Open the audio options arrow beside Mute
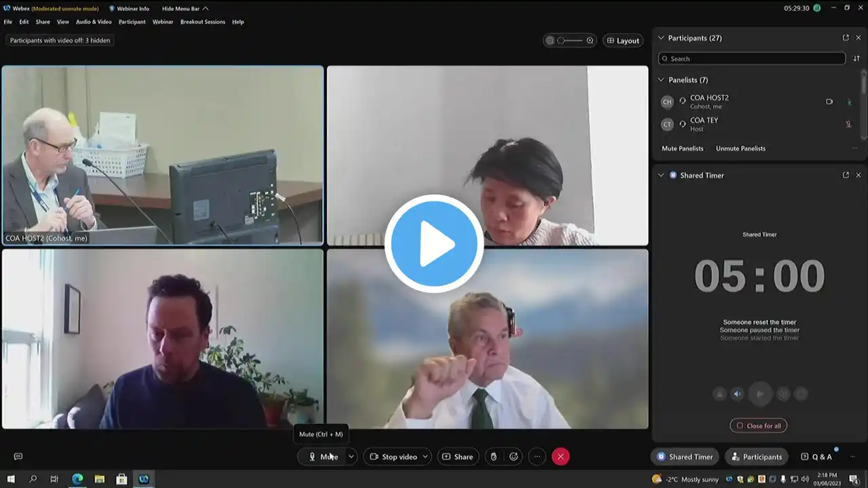The height and width of the screenshot is (488, 868). (x=351, y=457)
